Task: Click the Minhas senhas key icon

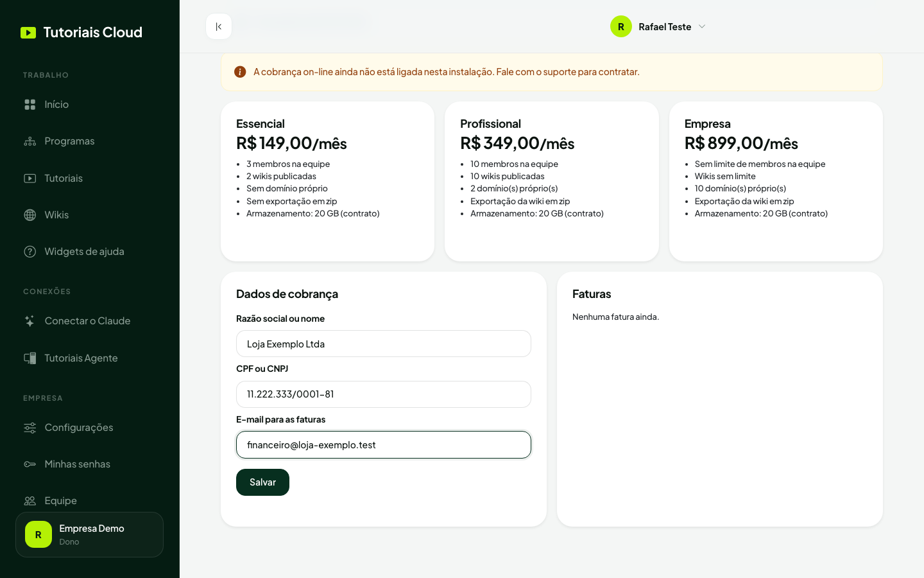Action: [x=30, y=464]
